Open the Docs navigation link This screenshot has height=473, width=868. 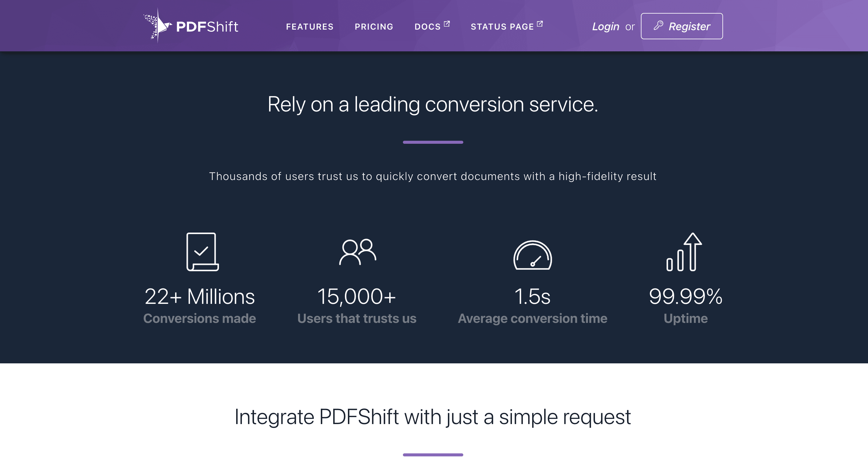pyautogui.click(x=428, y=27)
